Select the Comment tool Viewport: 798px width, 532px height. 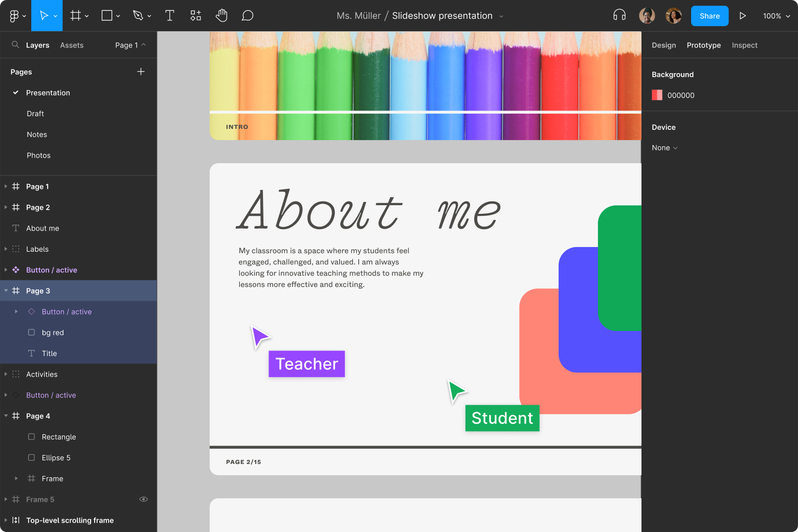click(x=247, y=15)
